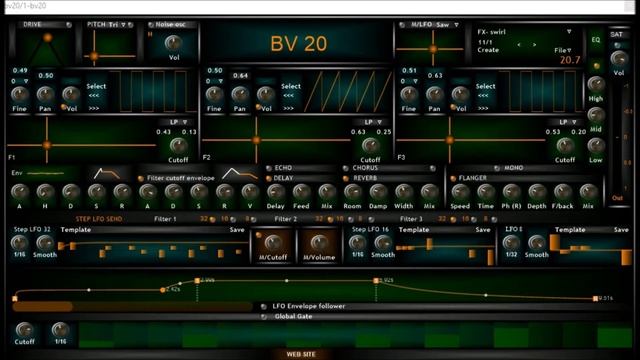Click the F1 Cutoff knob
640x360 pixels.
click(x=178, y=145)
